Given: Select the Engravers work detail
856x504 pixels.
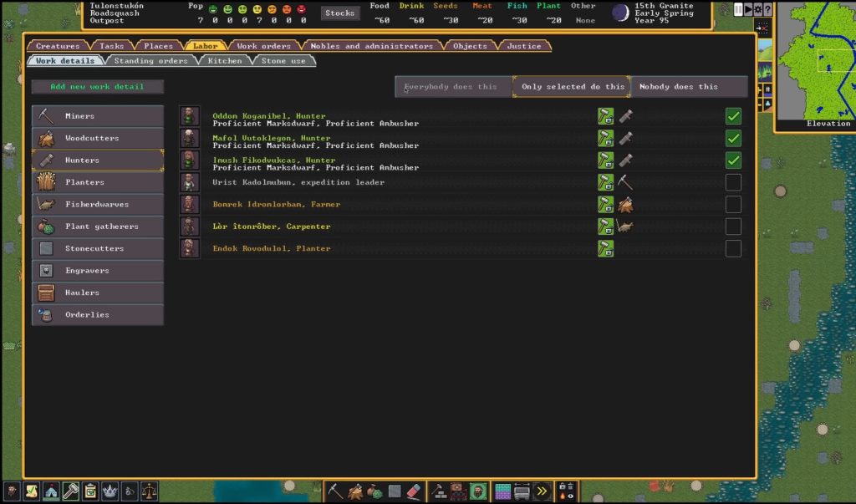Looking at the screenshot, I should [98, 270].
